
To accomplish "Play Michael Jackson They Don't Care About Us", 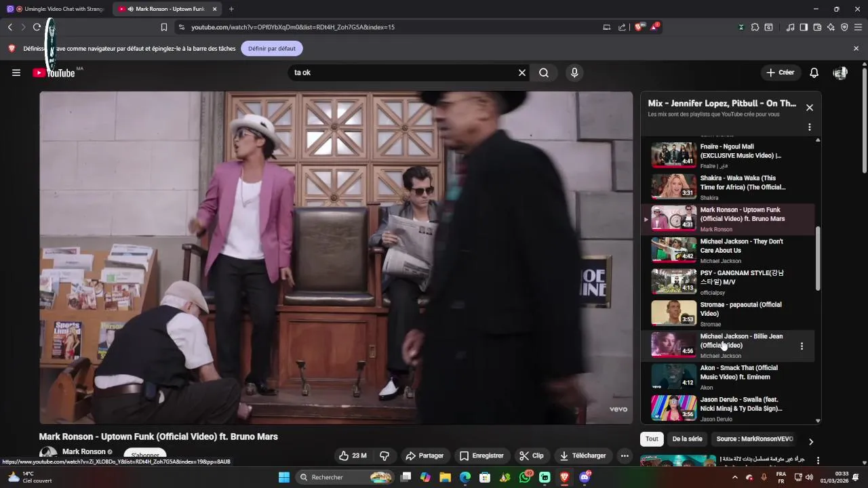I will pyautogui.click(x=728, y=251).
